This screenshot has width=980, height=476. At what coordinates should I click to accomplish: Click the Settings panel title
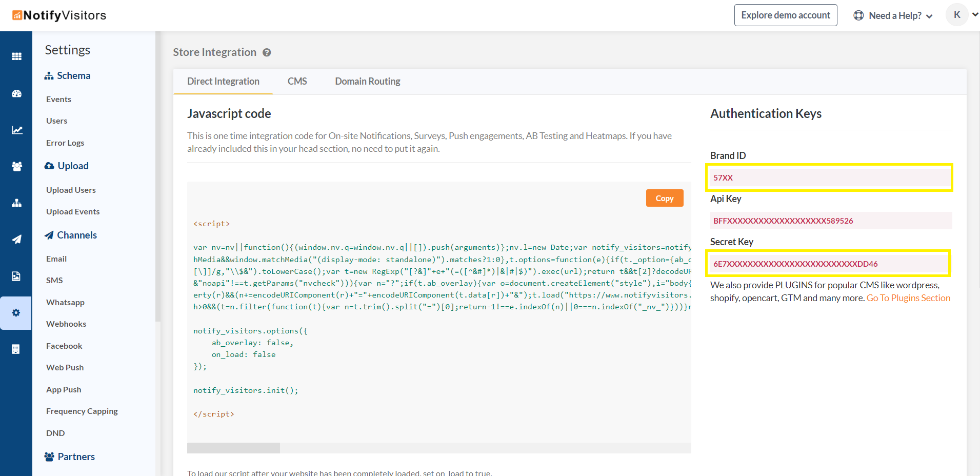click(x=68, y=50)
